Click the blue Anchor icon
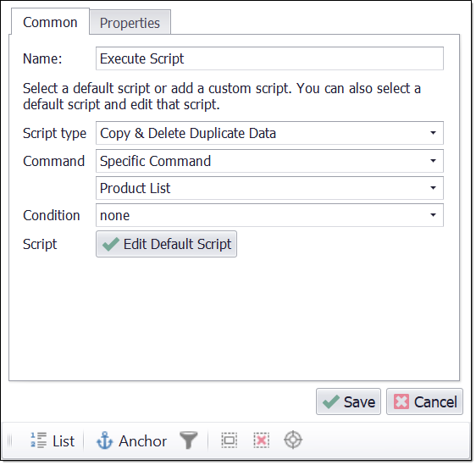This screenshot has height=465, width=476. (x=105, y=442)
